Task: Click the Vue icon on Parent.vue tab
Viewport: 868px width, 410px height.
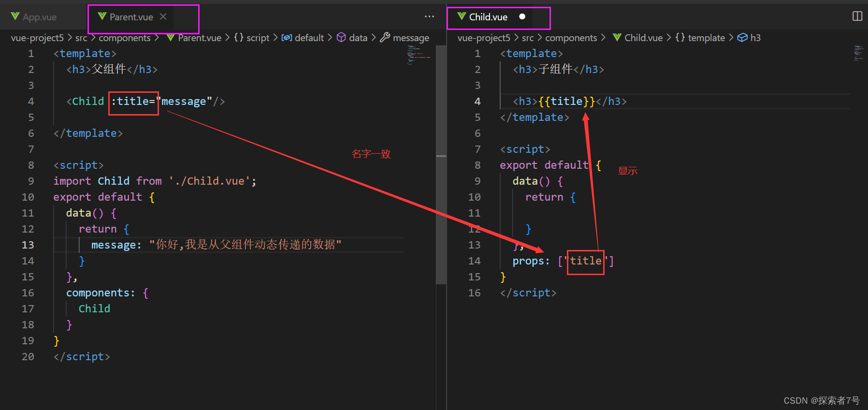Action: (102, 17)
